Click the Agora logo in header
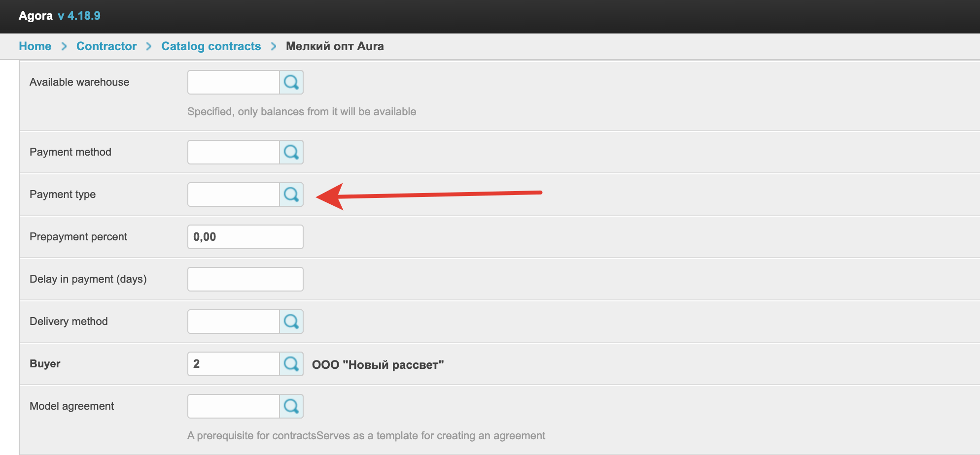Viewport: 980px width, 455px height. click(35, 16)
